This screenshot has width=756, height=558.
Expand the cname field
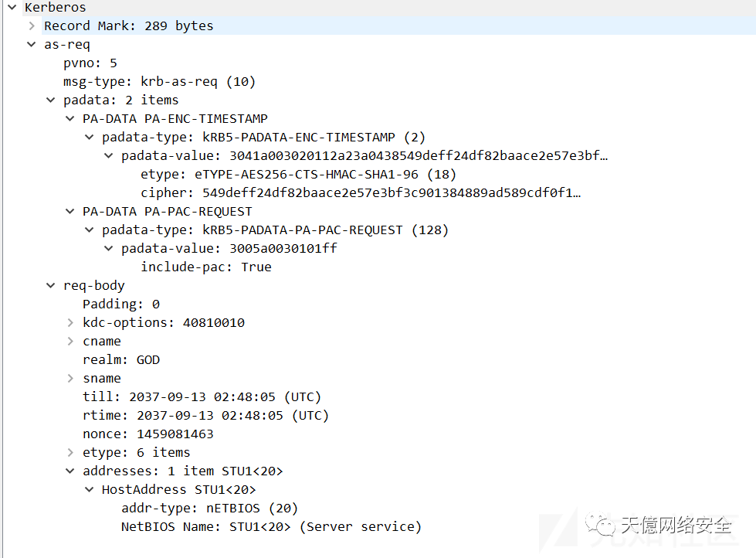tap(70, 341)
